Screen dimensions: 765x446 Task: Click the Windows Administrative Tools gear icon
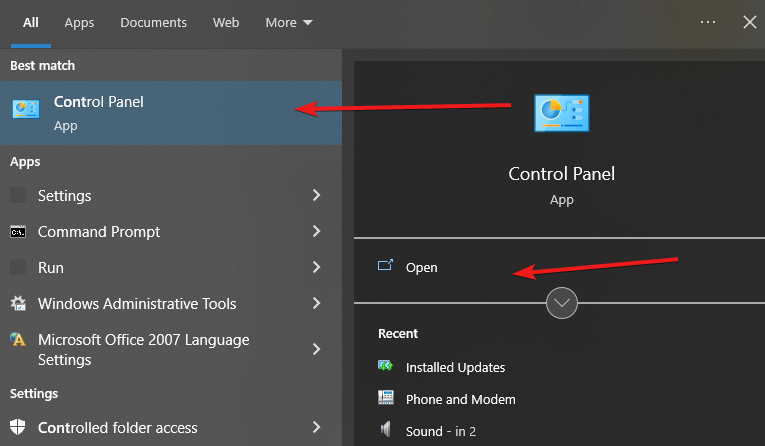click(18, 304)
